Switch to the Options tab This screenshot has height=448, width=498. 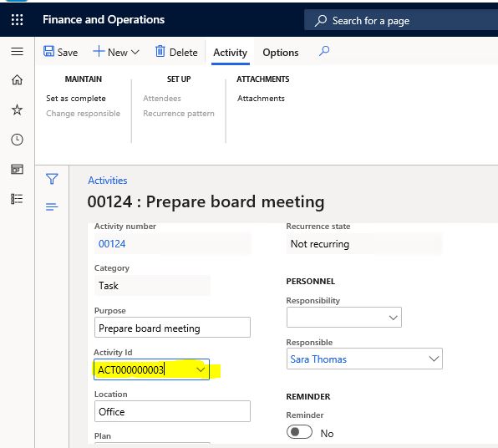point(281,53)
